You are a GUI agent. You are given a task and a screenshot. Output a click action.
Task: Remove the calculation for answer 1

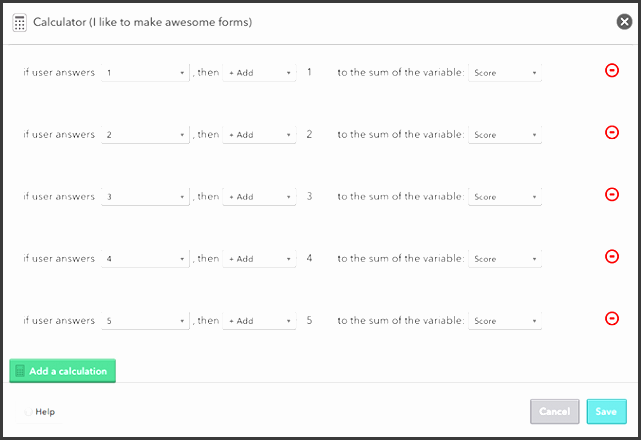click(612, 70)
